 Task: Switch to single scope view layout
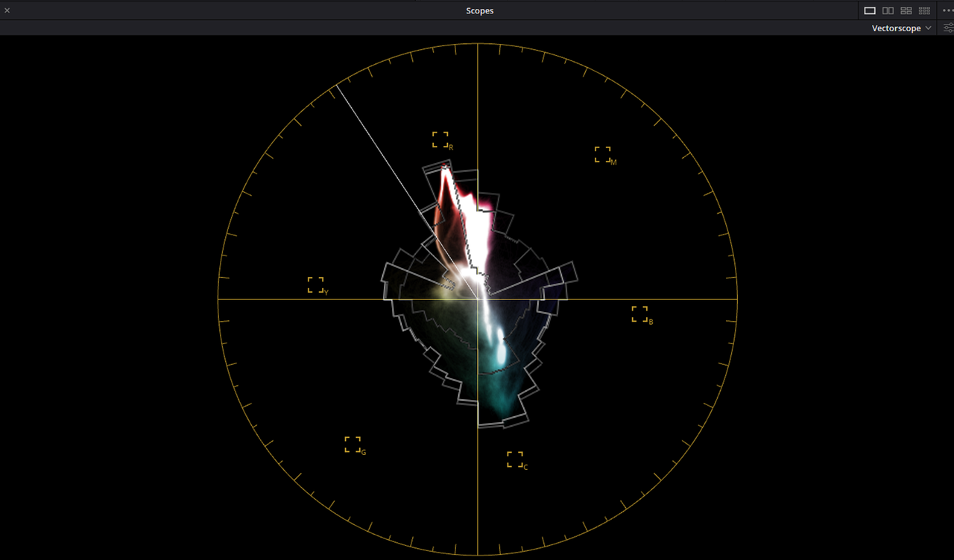point(870,10)
